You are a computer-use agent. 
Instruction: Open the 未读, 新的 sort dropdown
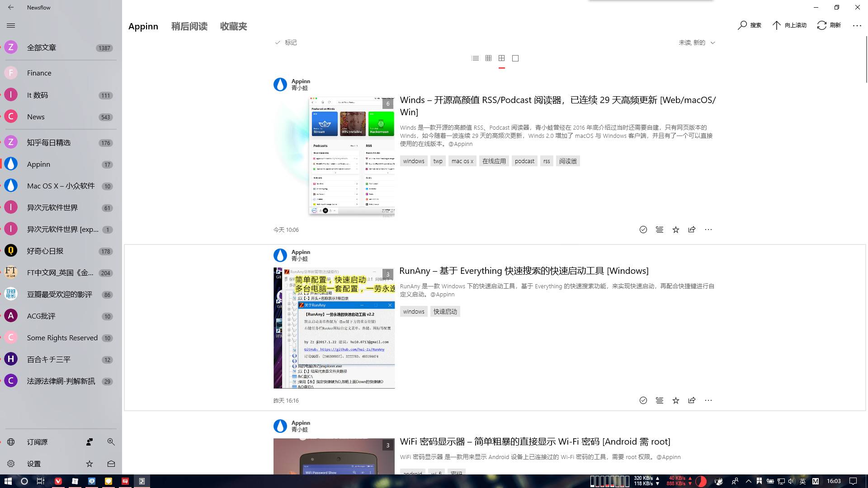click(697, 42)
